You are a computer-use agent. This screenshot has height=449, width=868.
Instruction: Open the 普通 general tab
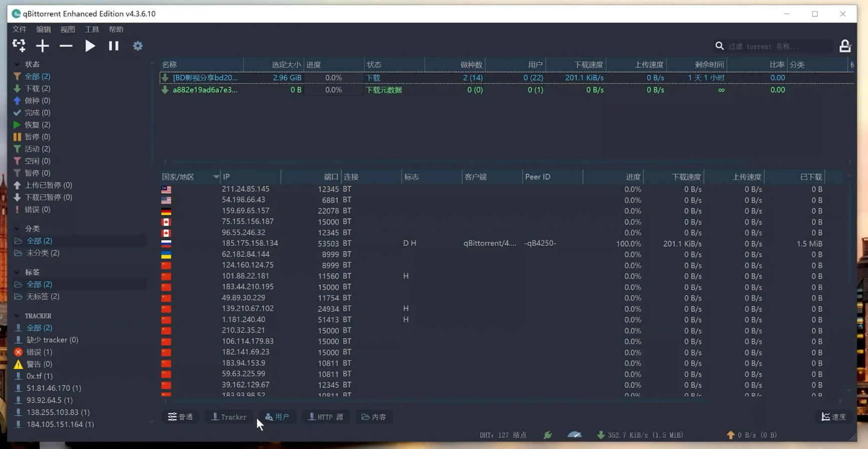pyautogui.click(x=180, y=417)
